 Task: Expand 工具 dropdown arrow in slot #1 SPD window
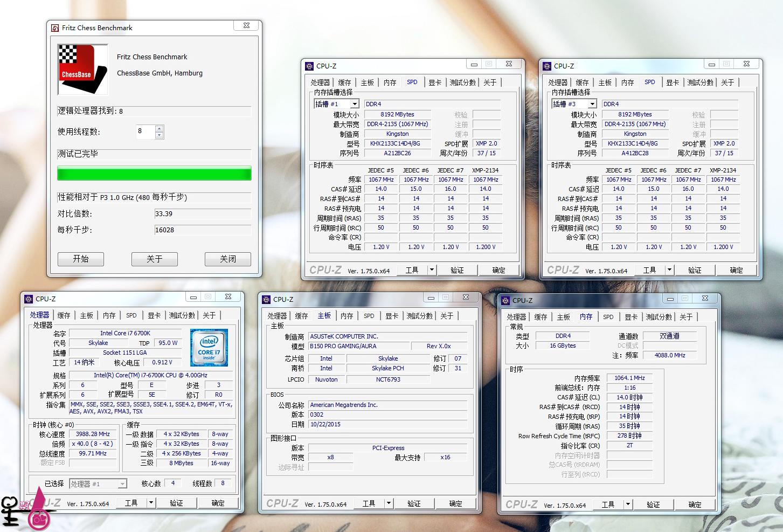coord(431,270)
